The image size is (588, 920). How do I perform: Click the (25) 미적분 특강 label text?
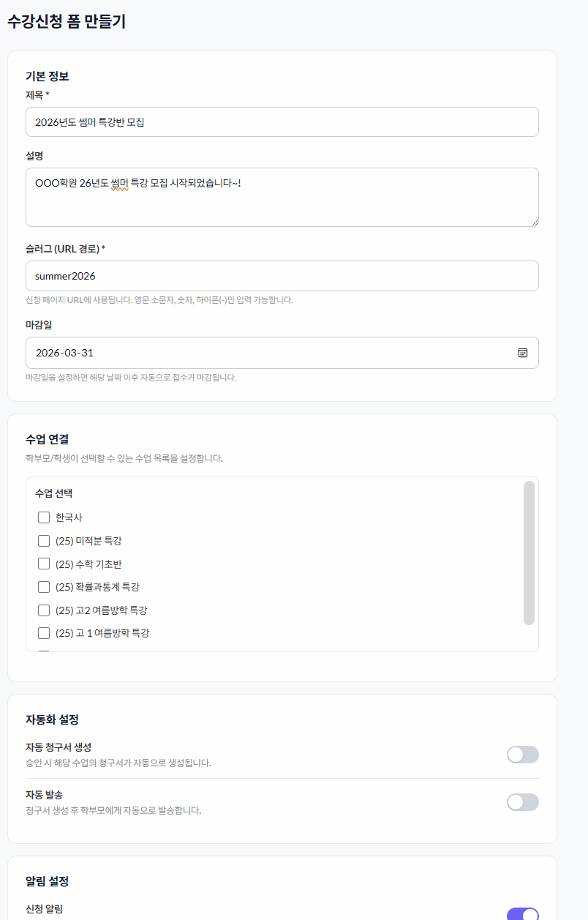click(x=88, y=541)
